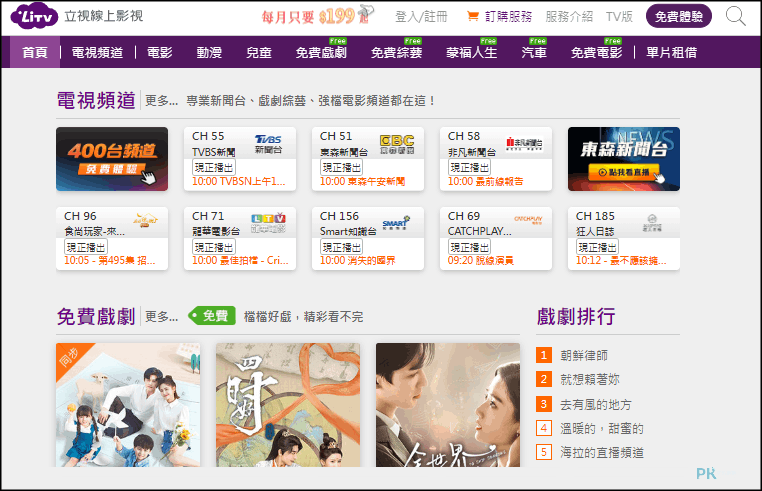The height and width of the screenshot is (491, 762).
Task: Click 10:00 東森午安新聞 program text
Action: click(x=362, y=181)
